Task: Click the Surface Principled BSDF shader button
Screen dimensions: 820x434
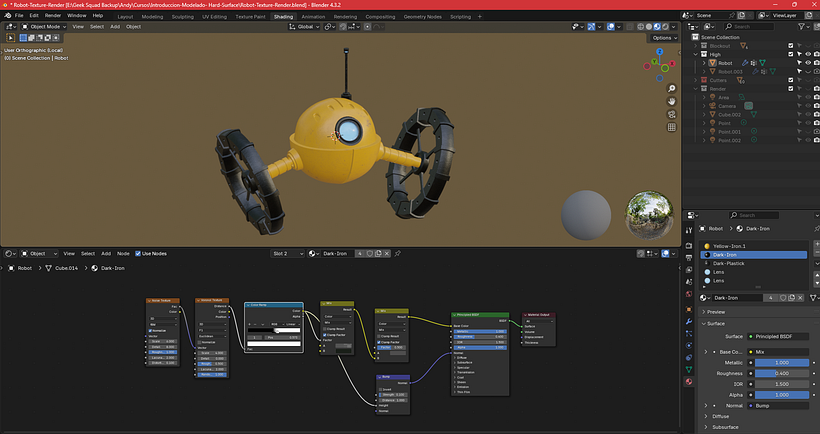Action: 778,337
